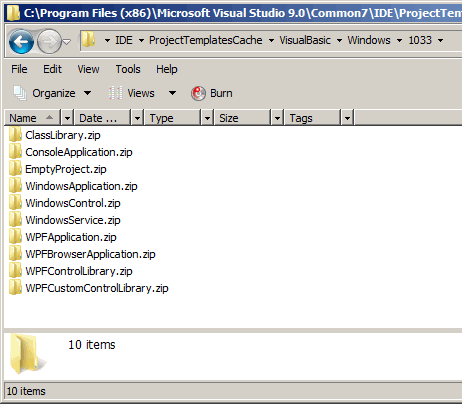Click the Views grid icon
This screenshot has height=404, width=462.
point(115,93)
